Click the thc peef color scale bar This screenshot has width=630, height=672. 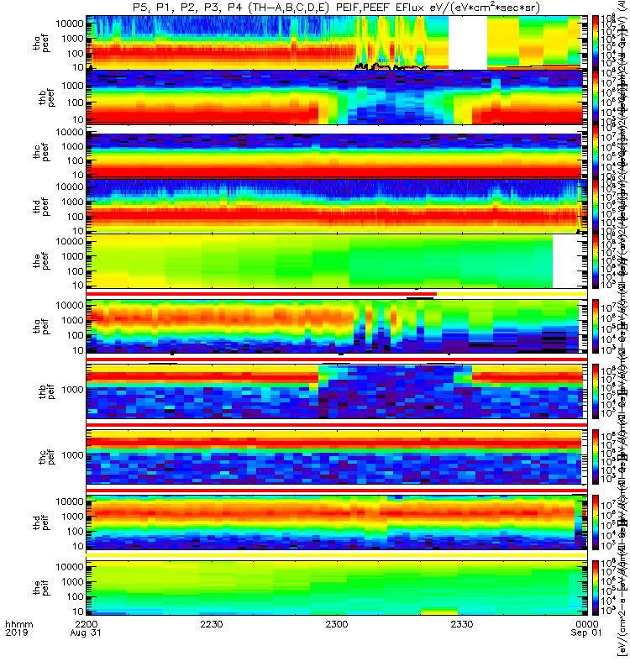tap(596, 152)
